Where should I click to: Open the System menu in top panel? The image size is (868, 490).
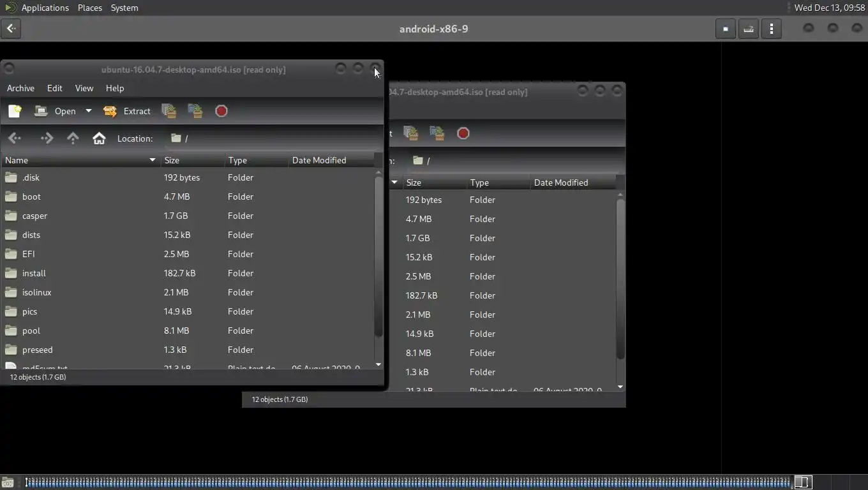124,8
